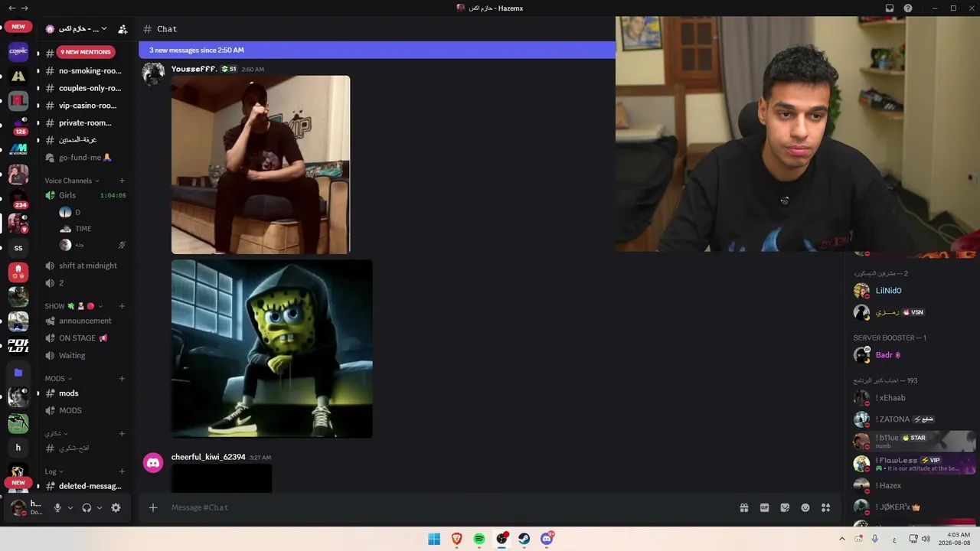Join the Waiting voice channel

[x=84, y=355]
